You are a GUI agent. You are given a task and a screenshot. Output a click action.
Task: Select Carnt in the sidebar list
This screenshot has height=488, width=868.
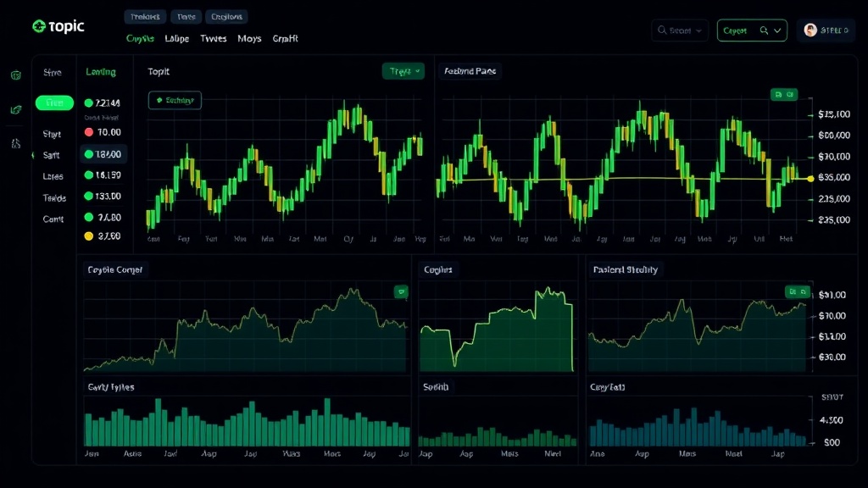[x=53, y=219]
